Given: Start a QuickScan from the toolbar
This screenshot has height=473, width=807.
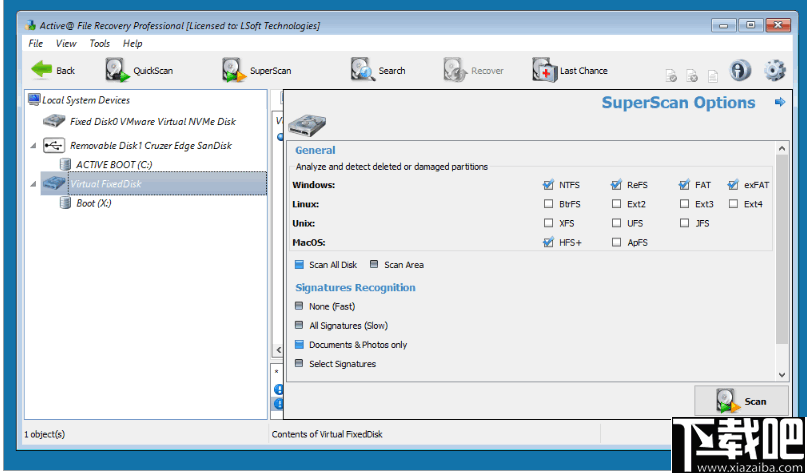Looking at the screenshot, I should [x=139, y=70].
